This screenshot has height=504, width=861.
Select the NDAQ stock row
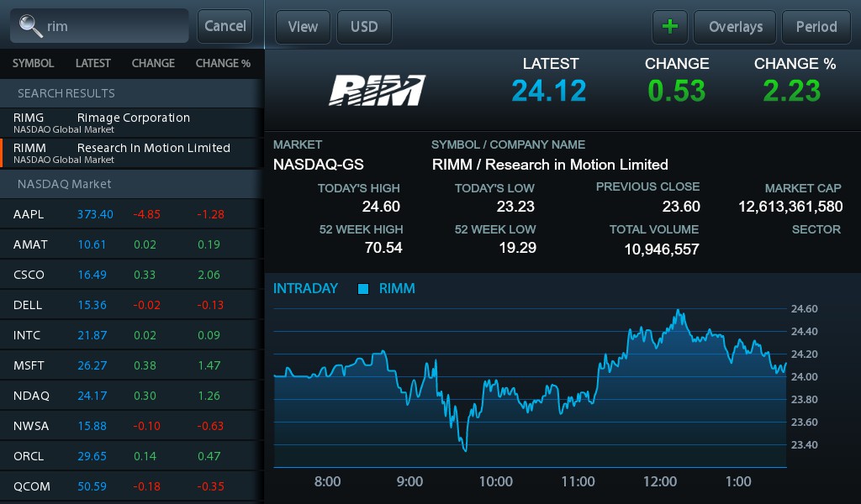click(132, 396)
